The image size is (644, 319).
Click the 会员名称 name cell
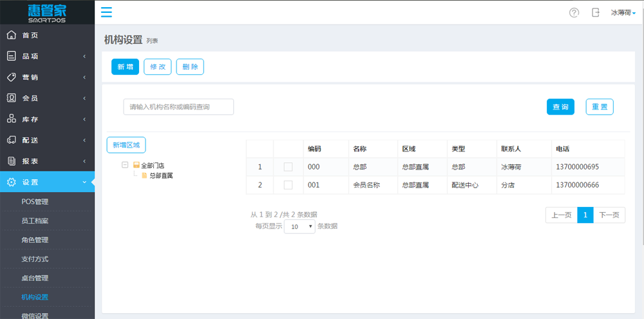tap(366, 185)
